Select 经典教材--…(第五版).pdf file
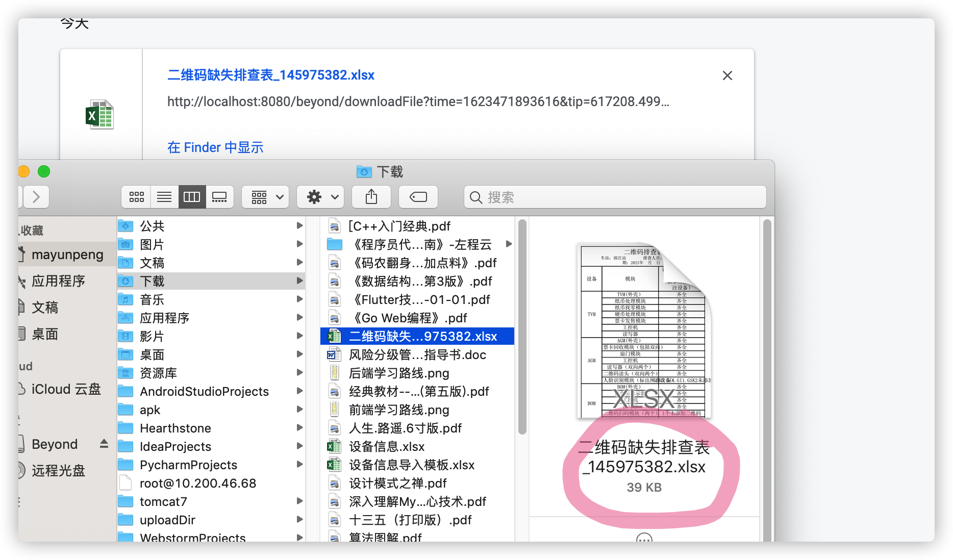 point(417,391)
